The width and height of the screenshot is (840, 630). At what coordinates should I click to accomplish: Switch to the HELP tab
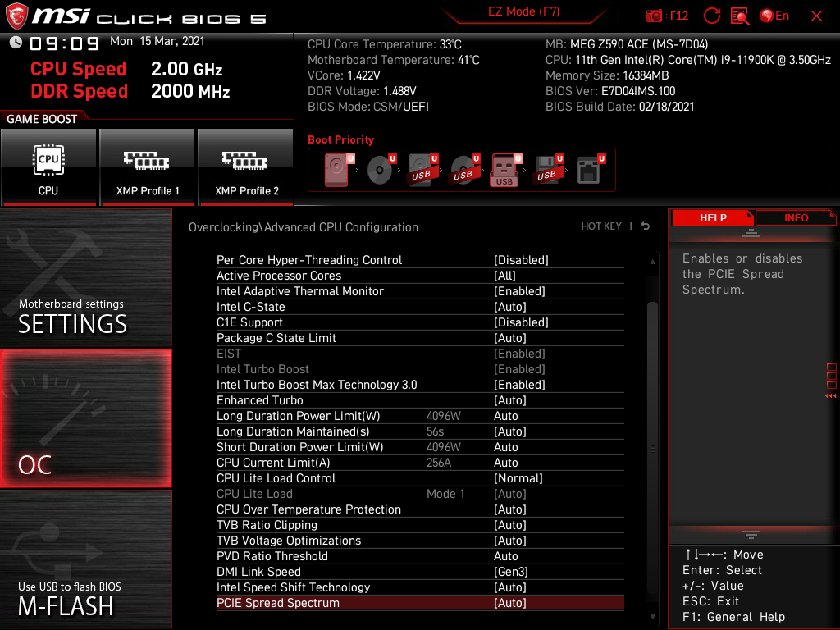pos(713,218)
